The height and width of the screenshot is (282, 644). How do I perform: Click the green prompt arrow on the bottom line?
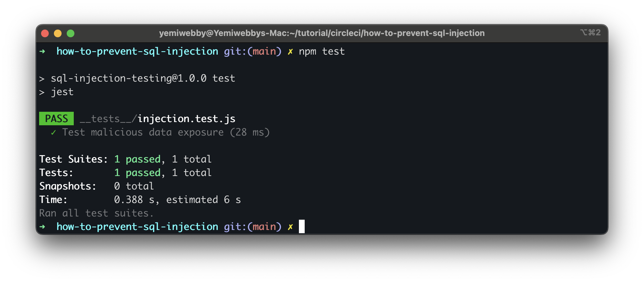pos(43,226)
